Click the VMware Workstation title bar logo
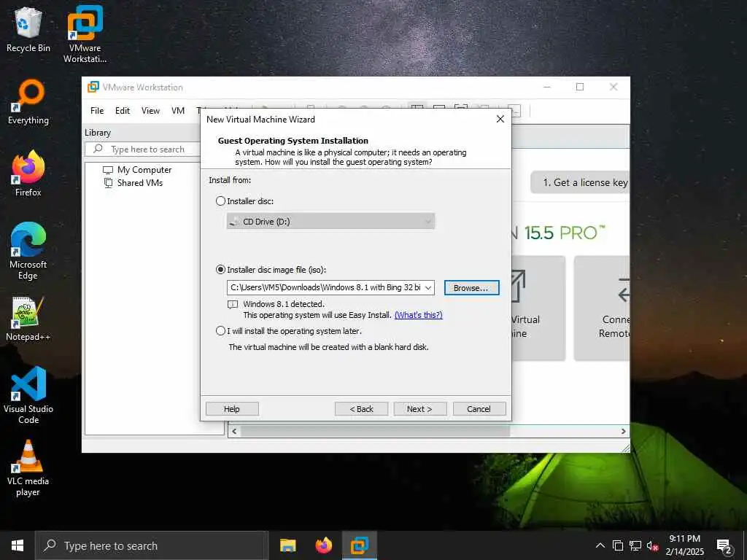The width and height of the screenshot is (747, 560). coord(93,87)
